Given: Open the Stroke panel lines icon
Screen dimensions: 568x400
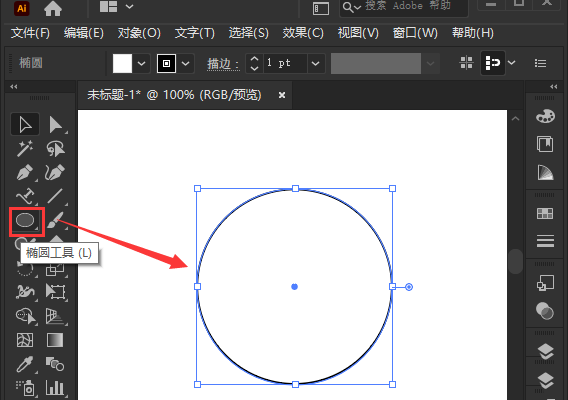Looking at the screenshot, I should pos(545,241).
